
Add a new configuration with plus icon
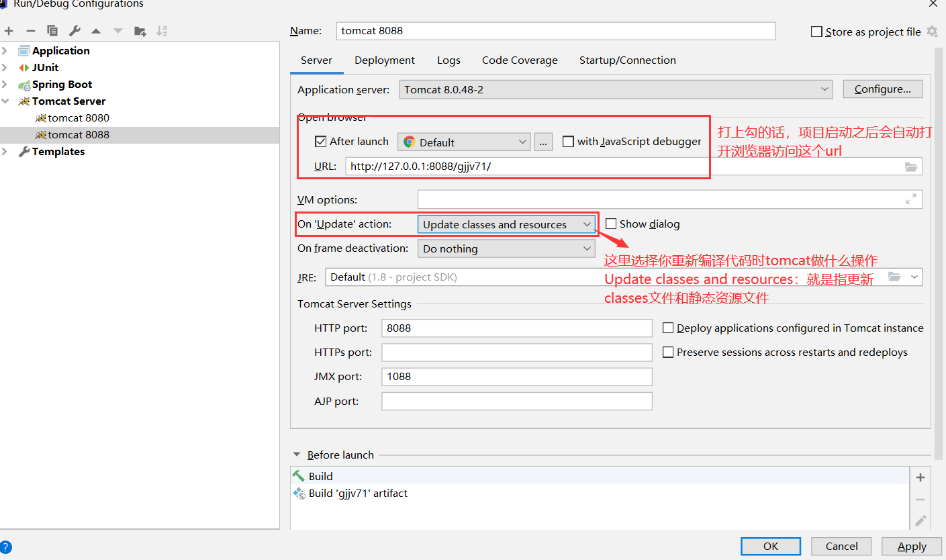pos(9,31)
